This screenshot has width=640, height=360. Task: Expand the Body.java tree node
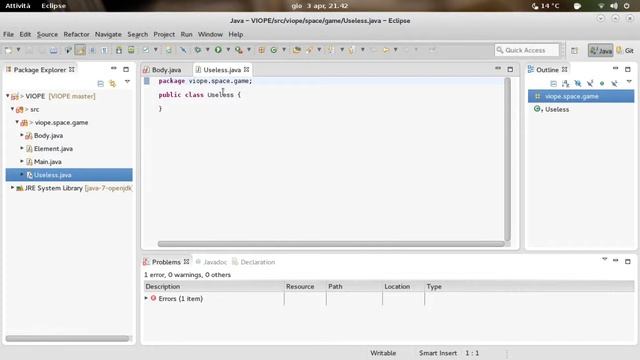(x=22, y=135)
